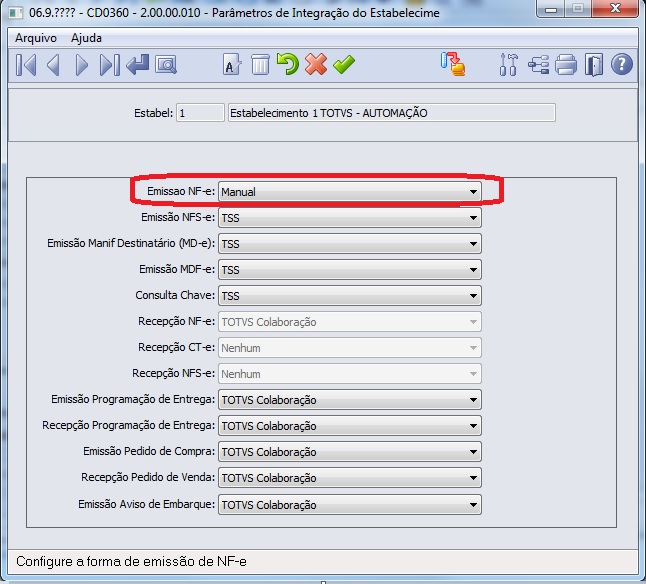Jump to last record icon
The image size is (646, 584).
click(x=110, y=65)
